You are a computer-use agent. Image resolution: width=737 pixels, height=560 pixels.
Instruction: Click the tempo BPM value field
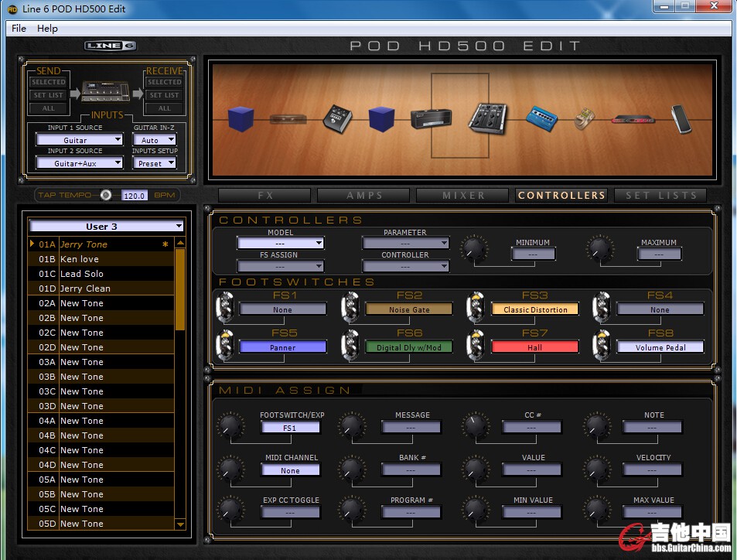[135, 196]
